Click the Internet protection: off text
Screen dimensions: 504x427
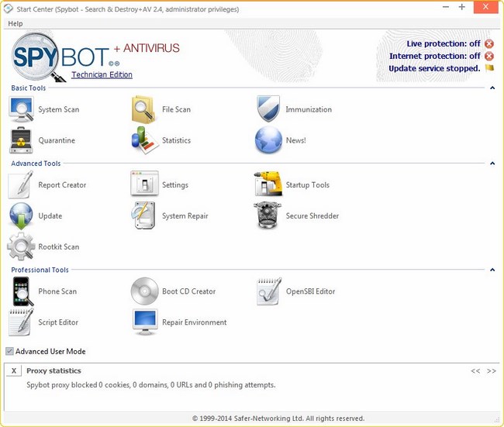434,57
